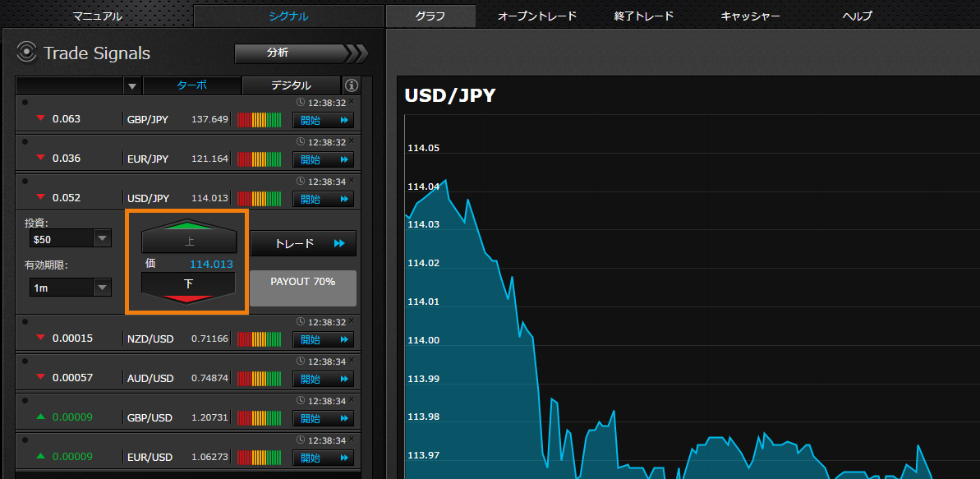The width and height of the screenshot is (980, 479).
Task: Open the 終了トレード tab
Action: pos(644,16)
